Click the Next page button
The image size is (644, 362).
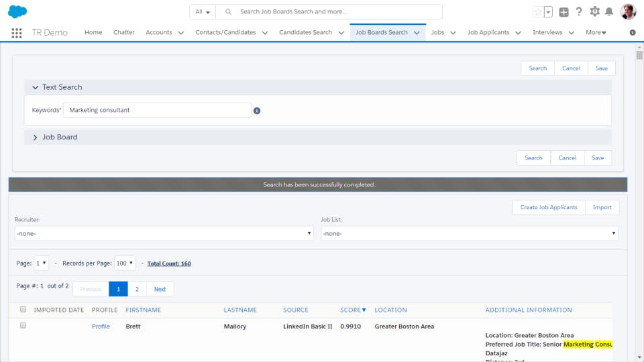[x=160, y=289]
